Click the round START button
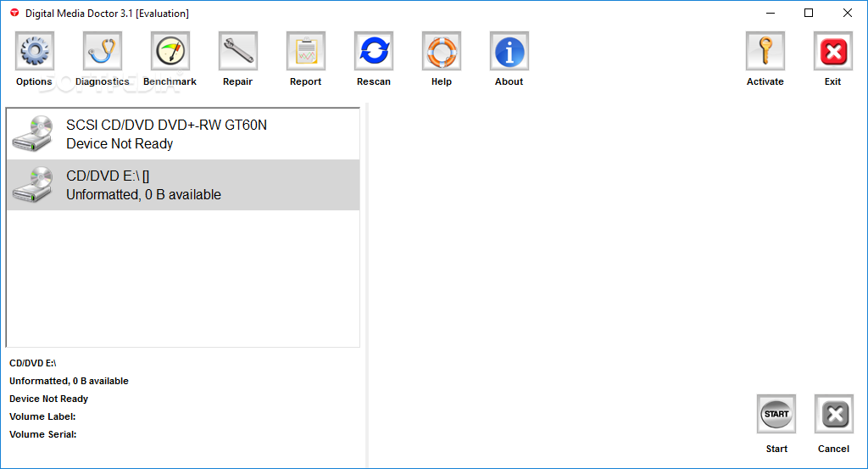Screen dimensions: 868x469 coord(776,414)
